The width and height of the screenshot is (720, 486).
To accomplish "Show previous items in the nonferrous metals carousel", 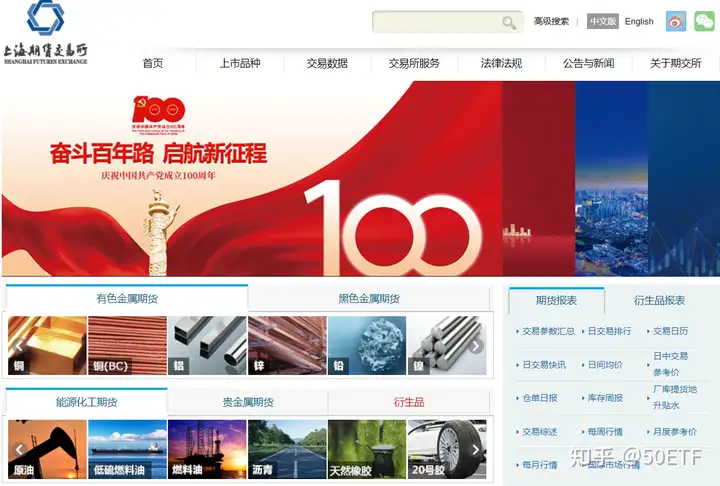I will point(19,346).
